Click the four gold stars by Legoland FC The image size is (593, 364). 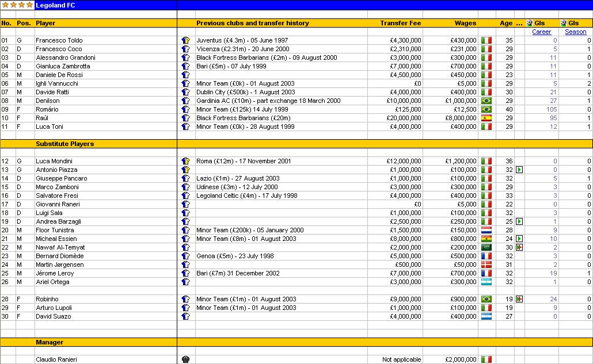(x=17, y=5)
